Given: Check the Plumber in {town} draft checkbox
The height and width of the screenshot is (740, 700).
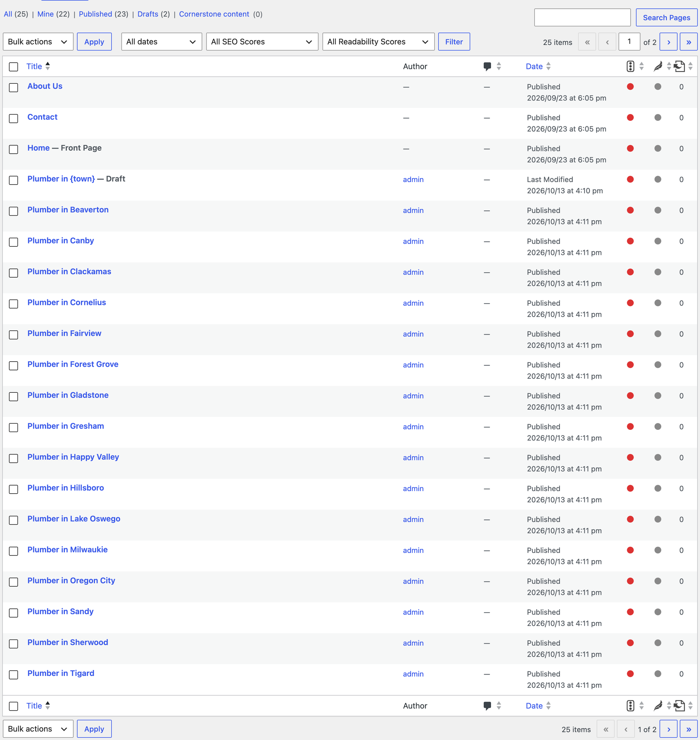Looking at the screenshot, I should 13,180.
